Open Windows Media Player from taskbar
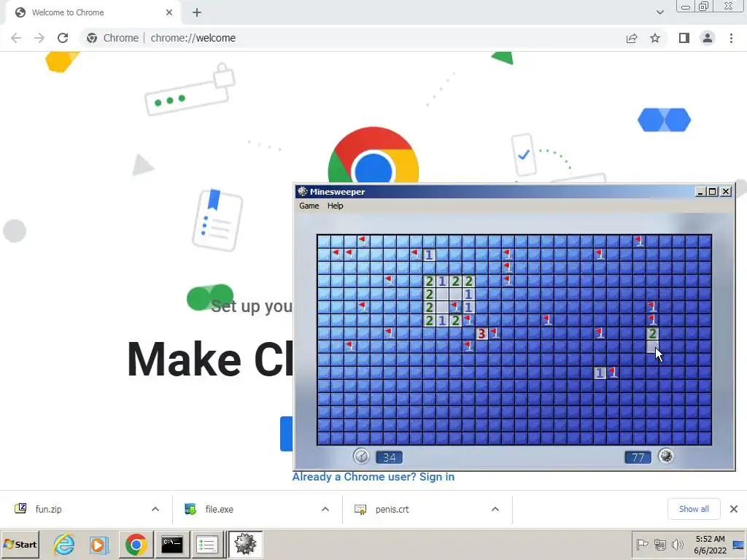 98,544
